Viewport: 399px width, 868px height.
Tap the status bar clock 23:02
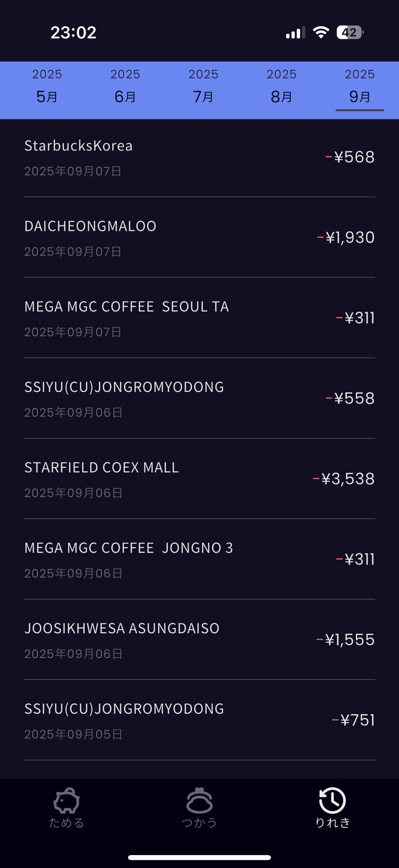74,33
